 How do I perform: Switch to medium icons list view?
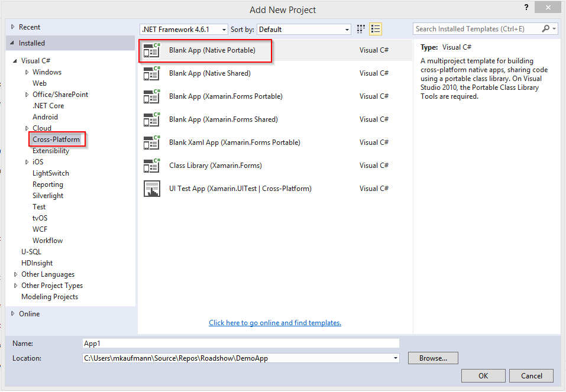pyautogui.click(x=376, y=29)
